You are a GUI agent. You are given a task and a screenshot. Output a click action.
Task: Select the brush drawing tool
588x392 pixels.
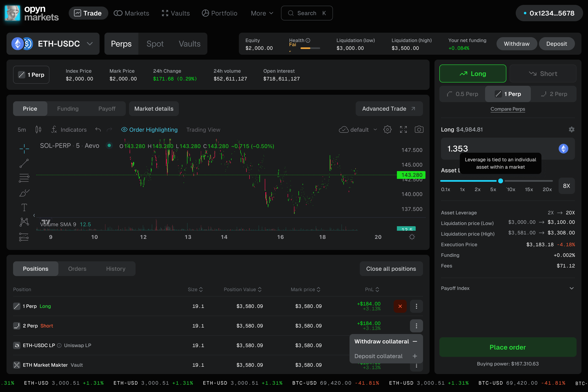(24, 193)
